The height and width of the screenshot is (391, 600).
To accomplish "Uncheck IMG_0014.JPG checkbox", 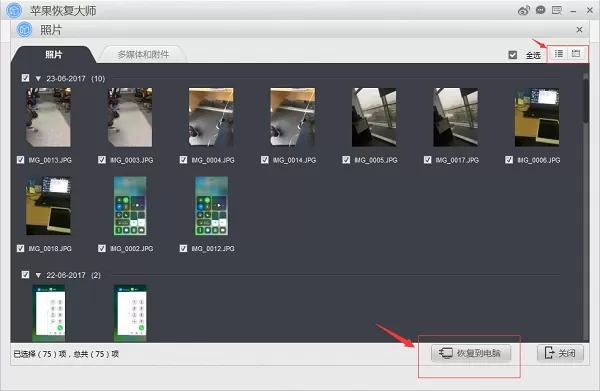I will point(265,160).
